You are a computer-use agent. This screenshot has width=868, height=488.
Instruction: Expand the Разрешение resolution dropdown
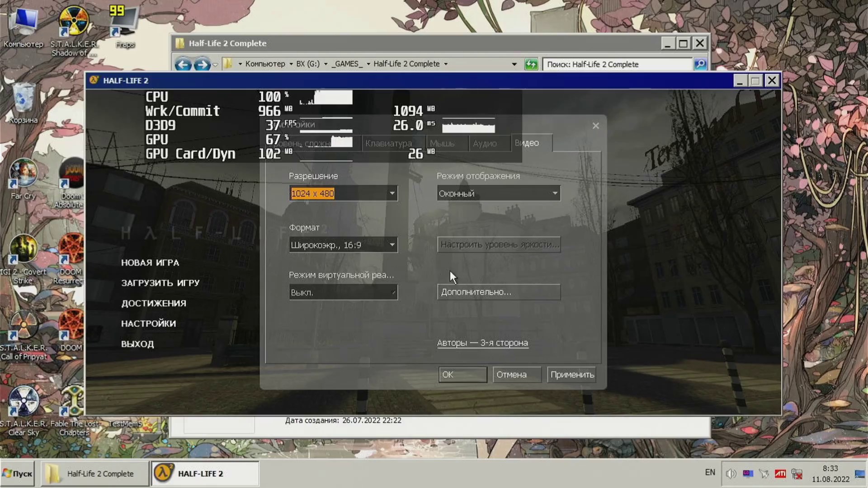[392, 193]
